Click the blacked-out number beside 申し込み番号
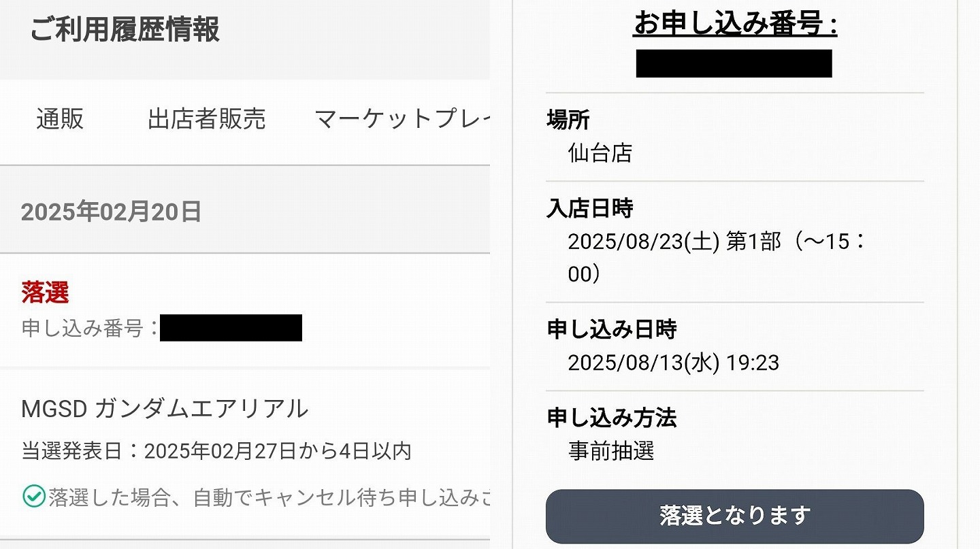980x549 pixels. click(x=231, y=328)
